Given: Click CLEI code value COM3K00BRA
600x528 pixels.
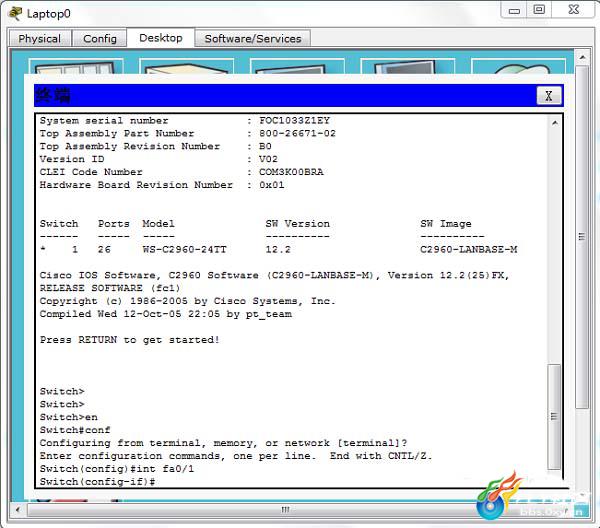Looking at the screenshot, I should click(291, 172).
